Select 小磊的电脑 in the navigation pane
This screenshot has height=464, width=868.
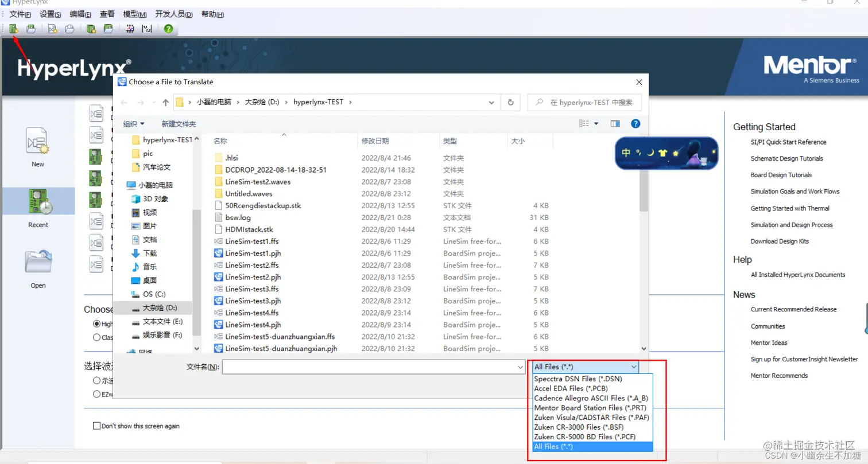click(x=149, y=185)
